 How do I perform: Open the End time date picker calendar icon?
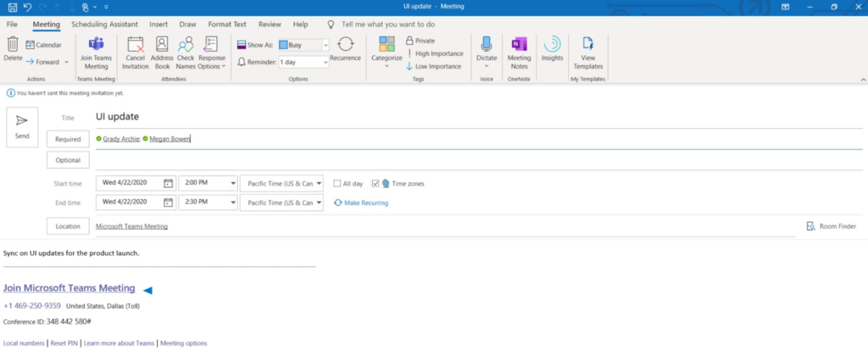(169, 203)
